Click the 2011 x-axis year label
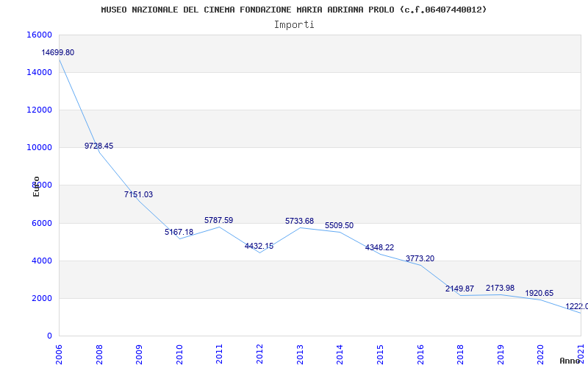This screenshot has height=368, width=588. [219, 354]
